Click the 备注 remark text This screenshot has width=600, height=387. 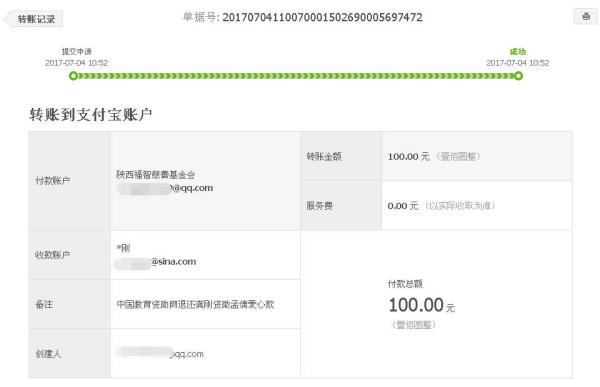196,304
